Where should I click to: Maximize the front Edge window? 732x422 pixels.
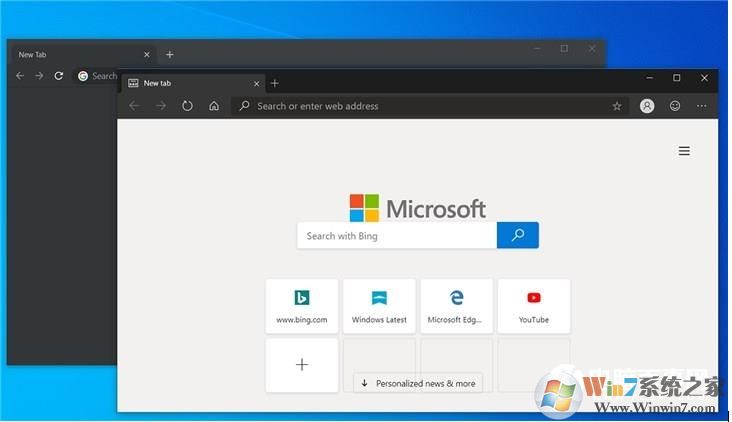coord(676,78)
